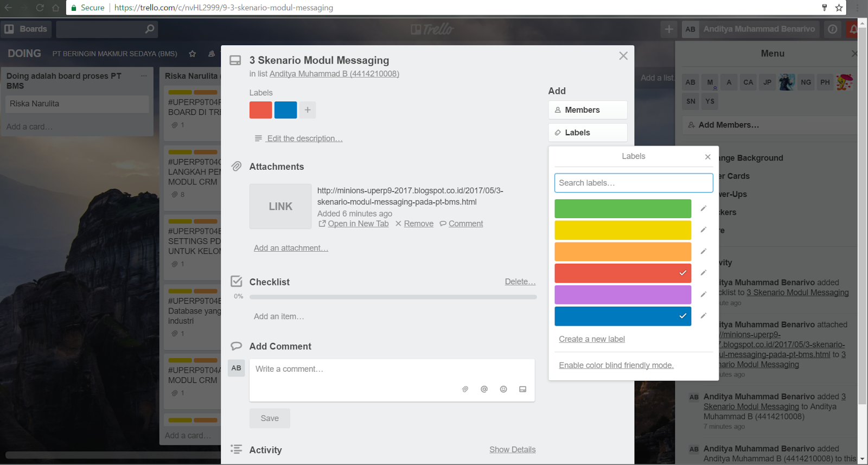The image size is (868, 465).
Task: Toggle the Labels button in Add section
Action: tap(588, 133)
